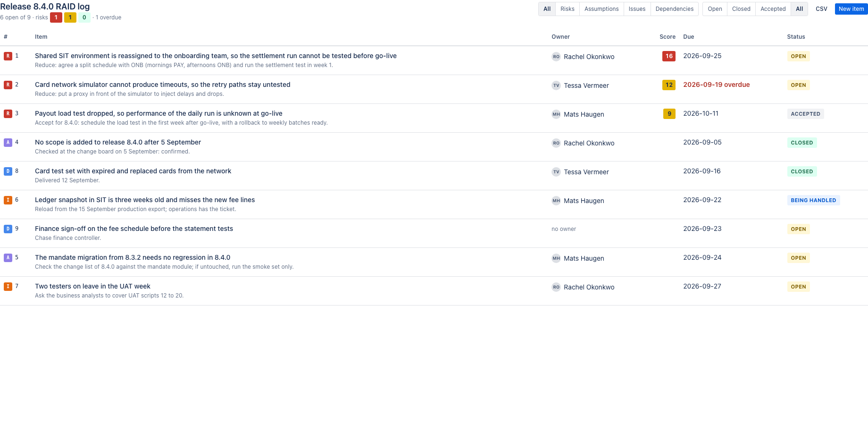
Task: Filter the log by Assumptions
Action: click(x=601, y=9)
